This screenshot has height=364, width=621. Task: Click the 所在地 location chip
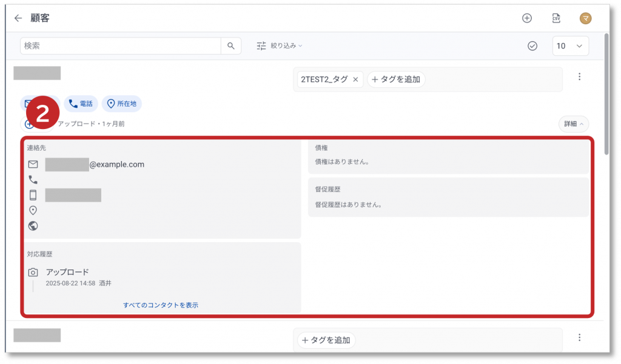point(121,104)
